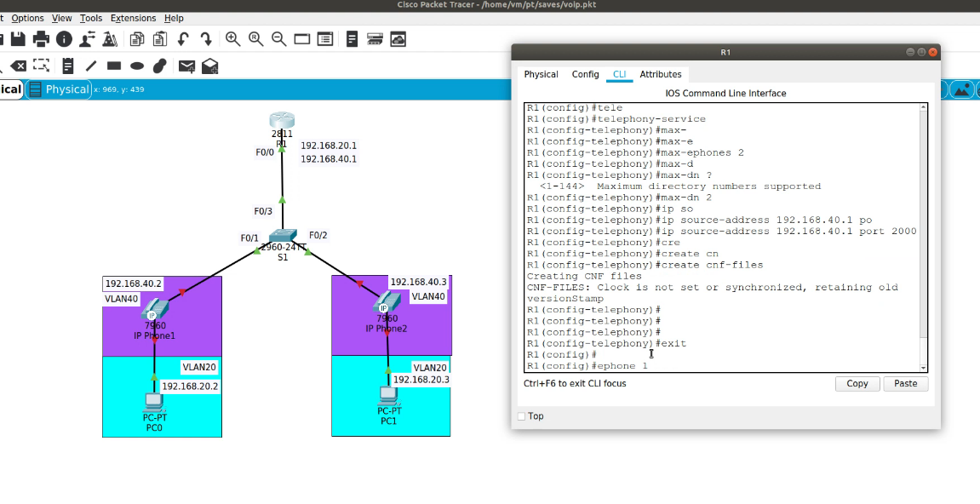Open the View menu
This screenshot has width=980, height=504.
[x=62, y=18]
